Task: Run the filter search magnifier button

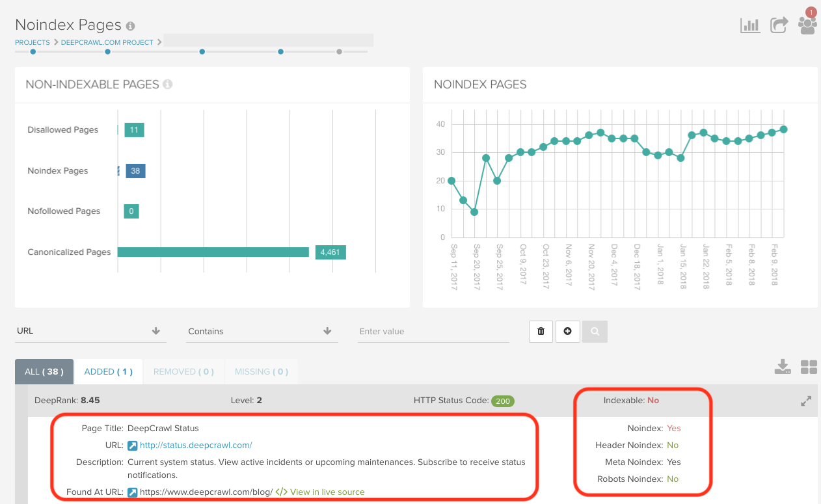Action: pyautogui.click(x=595, y=331)
